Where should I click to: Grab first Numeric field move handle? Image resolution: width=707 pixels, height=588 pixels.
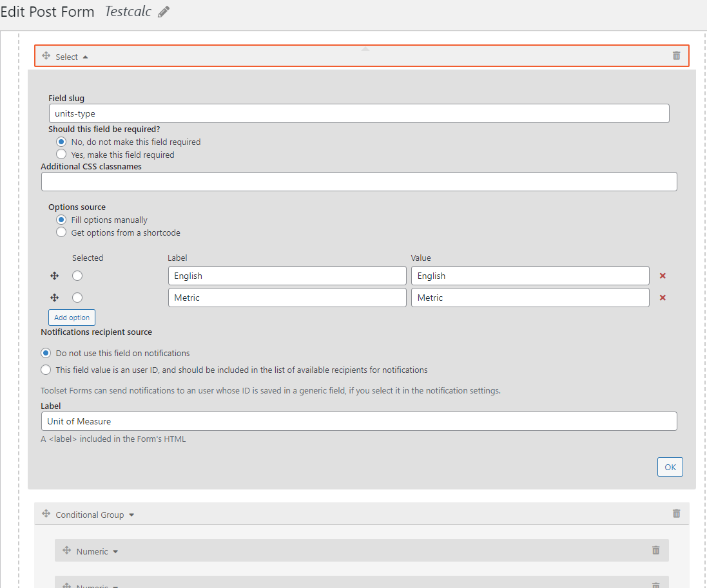tap(67, 551)
